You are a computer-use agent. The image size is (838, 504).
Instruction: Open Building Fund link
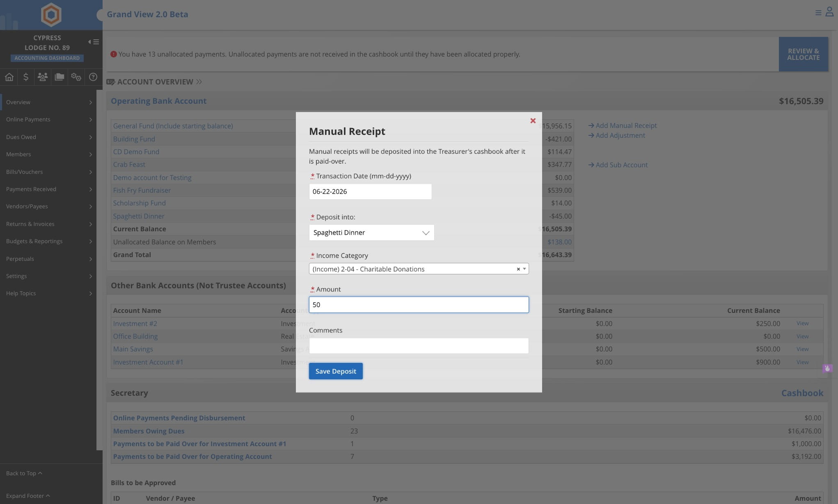[134, 139]
